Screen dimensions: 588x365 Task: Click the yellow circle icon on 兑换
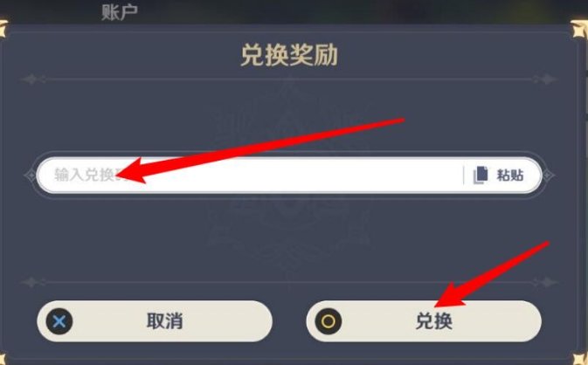pyautogui.click(x=329, y=321)
